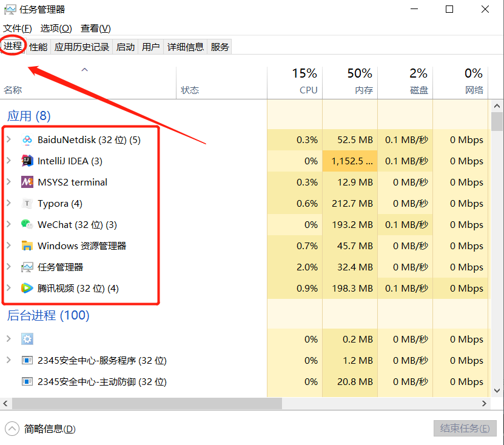This screenshot has width=504, height=445.
Task: Click the Task Manager title bar icon
Action: (x=10, y=10)
